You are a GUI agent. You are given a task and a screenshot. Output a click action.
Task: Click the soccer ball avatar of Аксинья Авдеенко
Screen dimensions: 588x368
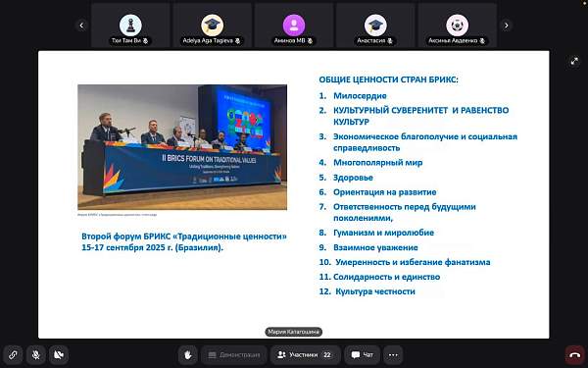(x=457, y=26)
